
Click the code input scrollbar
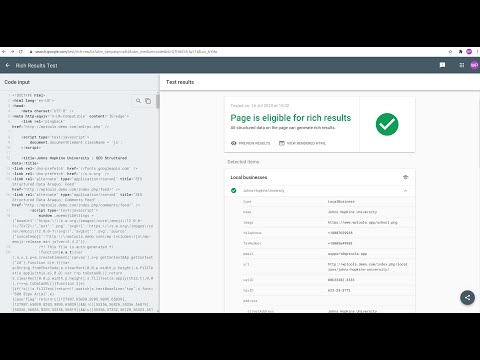click(x=158, y=101)
